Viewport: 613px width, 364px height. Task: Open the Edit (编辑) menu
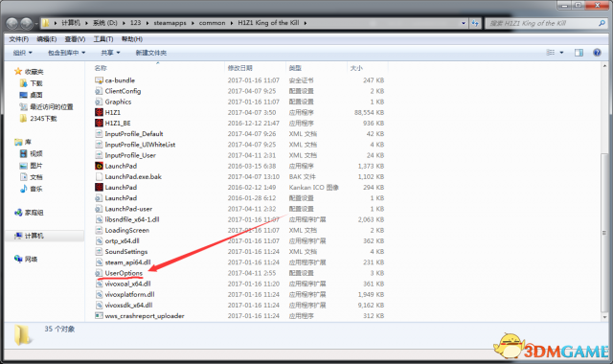[x=47, y=39]
